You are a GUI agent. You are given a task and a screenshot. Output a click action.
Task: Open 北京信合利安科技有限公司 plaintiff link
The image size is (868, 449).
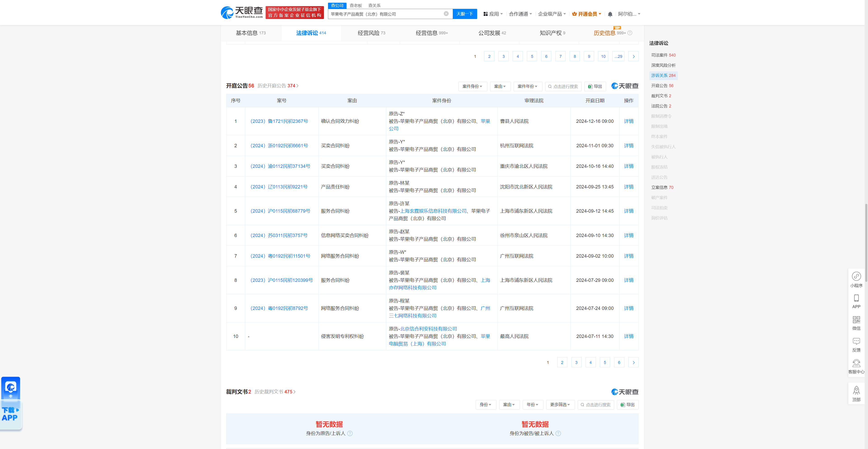(x=428, y=329)
